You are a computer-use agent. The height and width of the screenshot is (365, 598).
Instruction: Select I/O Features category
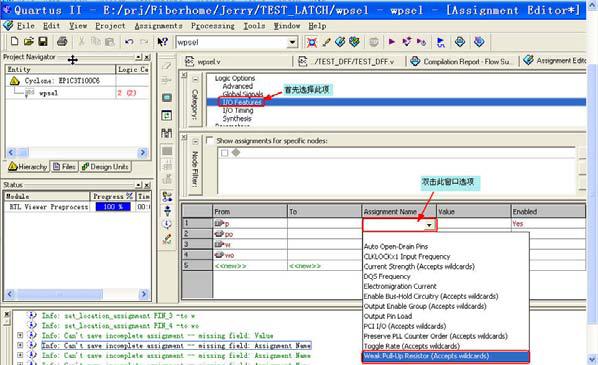[x=242, y=102]
